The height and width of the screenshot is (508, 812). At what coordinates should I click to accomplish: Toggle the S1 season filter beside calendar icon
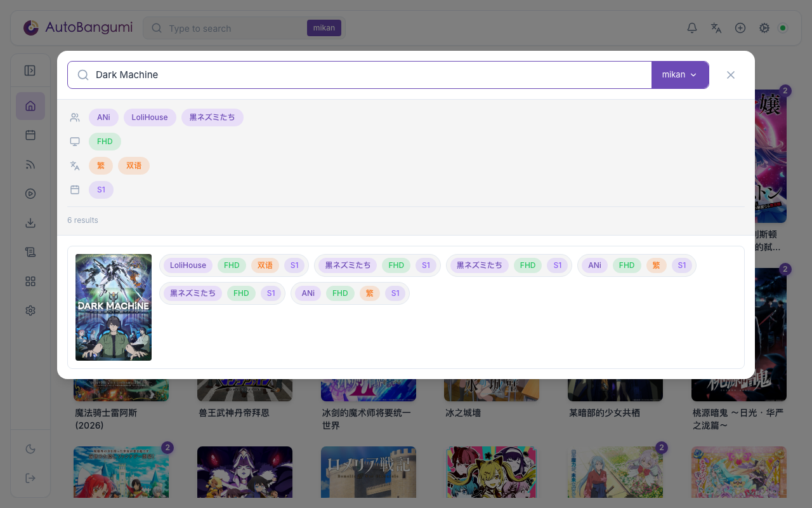pyautogui.click(x=101, y=190)
